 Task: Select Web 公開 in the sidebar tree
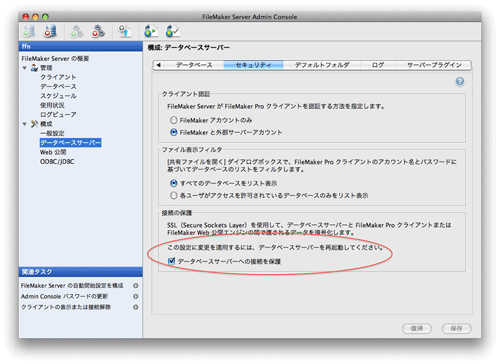click(53, 152)
